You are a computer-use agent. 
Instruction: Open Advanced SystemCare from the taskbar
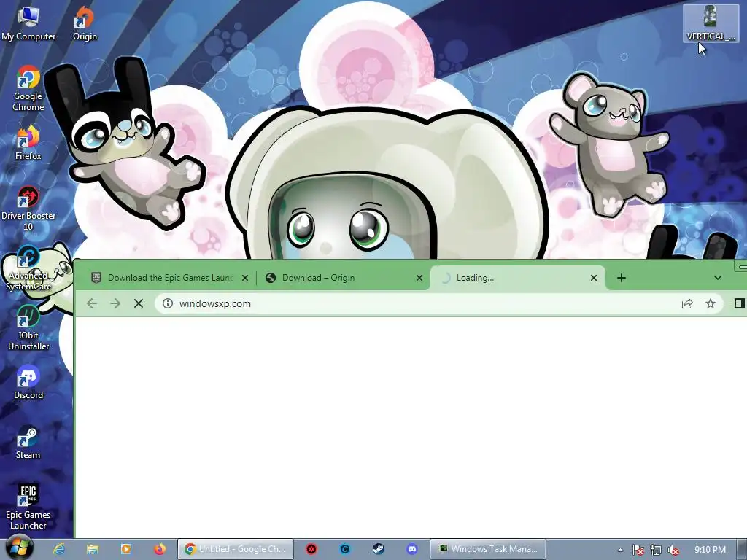pos(345,549)
